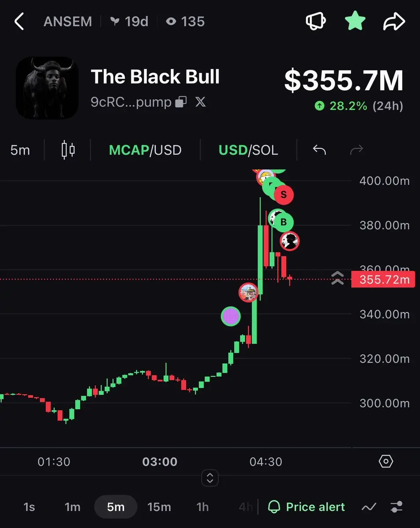Toggle MCAP/USD display mode
This screenshot has height=528, width=420.
tap(145, 150)
